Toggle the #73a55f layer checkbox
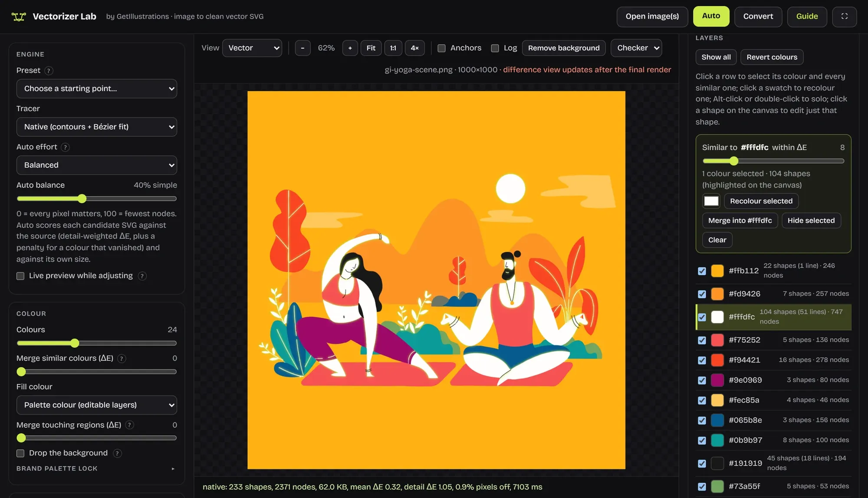 [x=702, y=487]
